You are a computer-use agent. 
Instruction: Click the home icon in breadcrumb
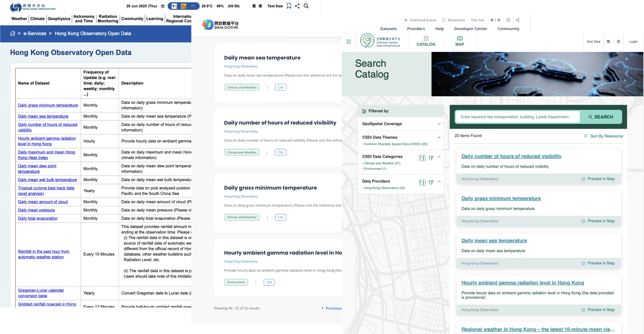12,33
